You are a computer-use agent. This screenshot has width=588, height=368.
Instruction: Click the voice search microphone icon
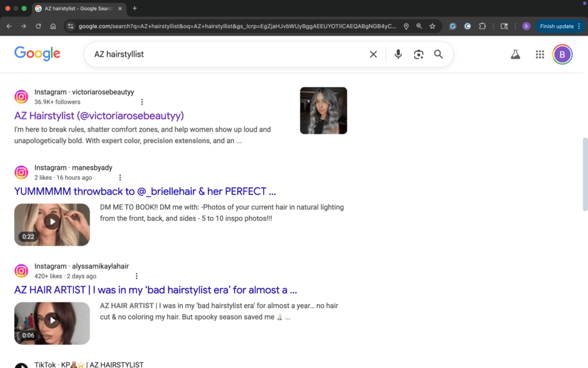398,54
